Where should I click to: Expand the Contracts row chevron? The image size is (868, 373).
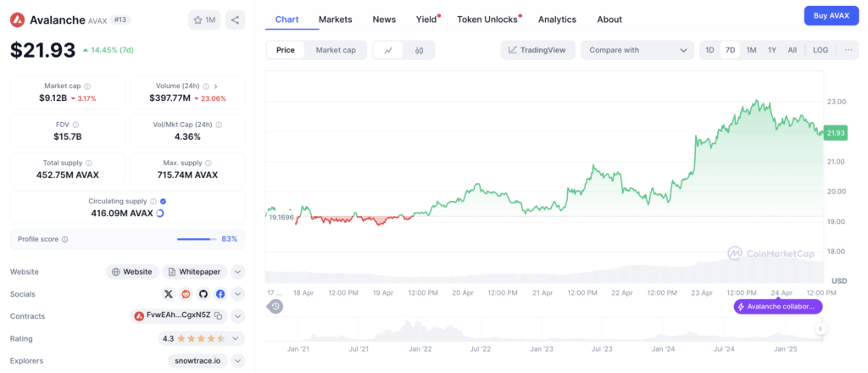pos(237,316)
